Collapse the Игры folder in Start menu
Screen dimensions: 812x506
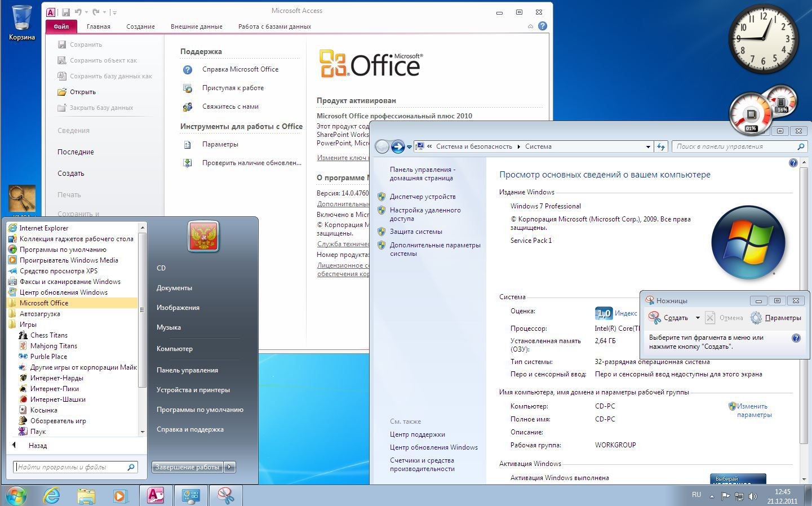click(28, 324)
